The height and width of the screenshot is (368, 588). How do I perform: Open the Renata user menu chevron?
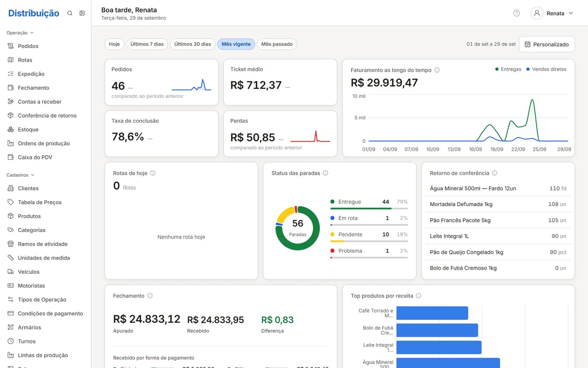(x=571, y=13)
